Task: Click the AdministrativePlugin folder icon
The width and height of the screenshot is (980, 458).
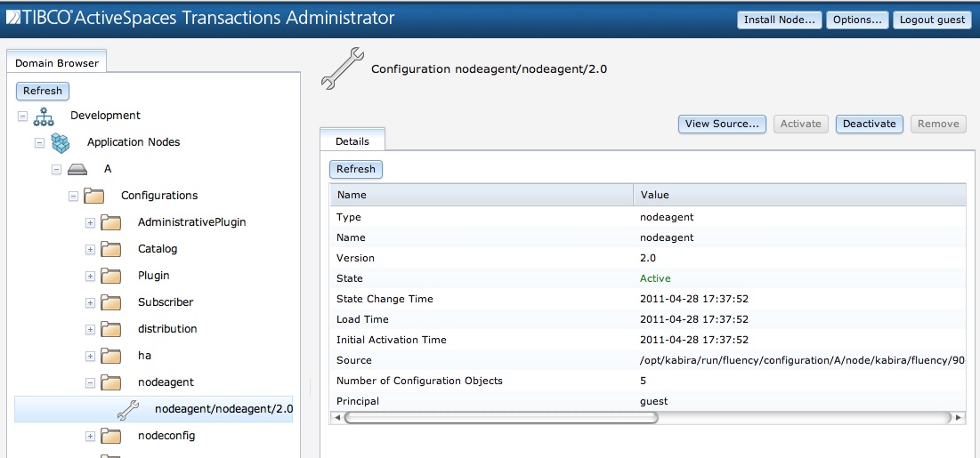Action: [110, 222]
